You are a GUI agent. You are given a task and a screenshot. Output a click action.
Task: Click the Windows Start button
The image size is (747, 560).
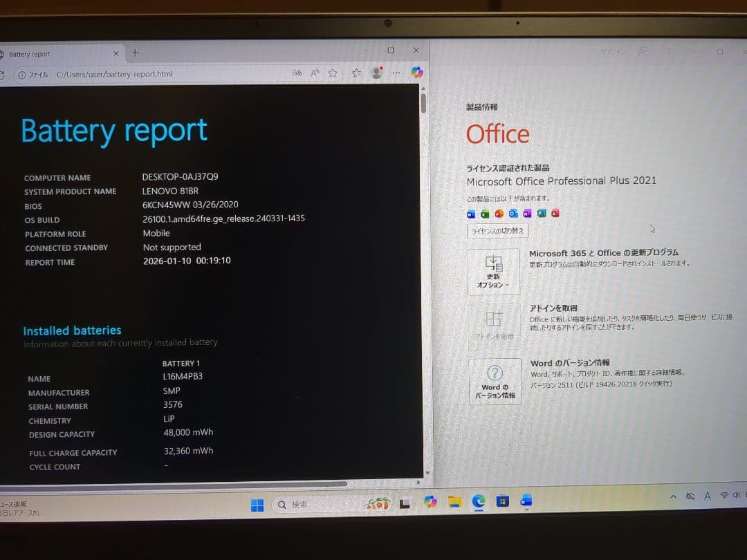click(257, 505)
